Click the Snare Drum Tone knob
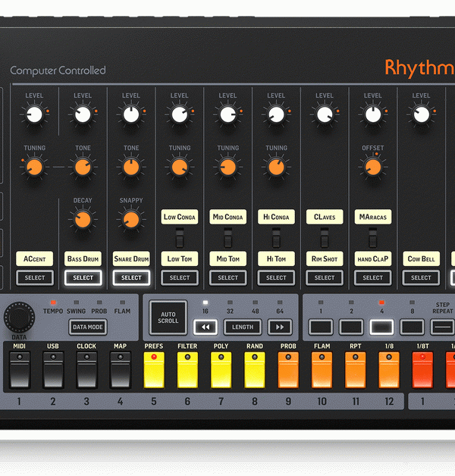Image resolution: width=455 pixels, height=476 pixels. [x=131, y=168]
